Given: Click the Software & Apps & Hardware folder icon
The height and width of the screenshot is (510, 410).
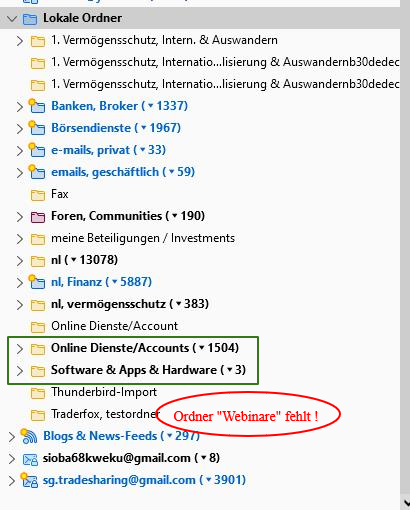Looking at the screenshot, I should (38, 371).
